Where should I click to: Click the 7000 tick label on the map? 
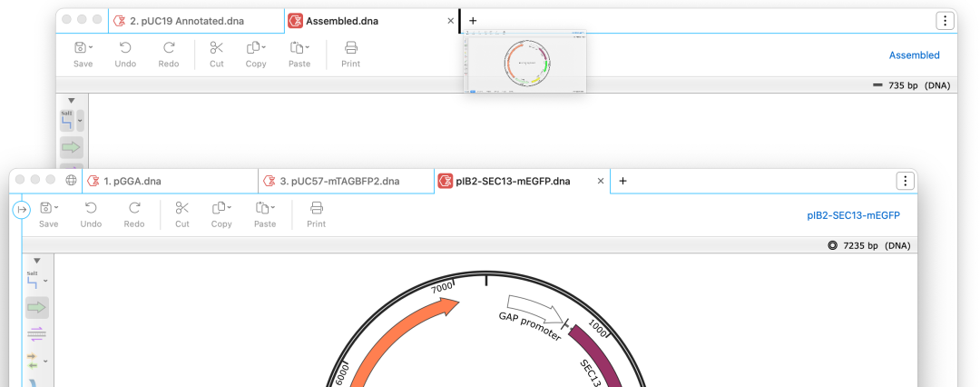click(x=442, y=287)
